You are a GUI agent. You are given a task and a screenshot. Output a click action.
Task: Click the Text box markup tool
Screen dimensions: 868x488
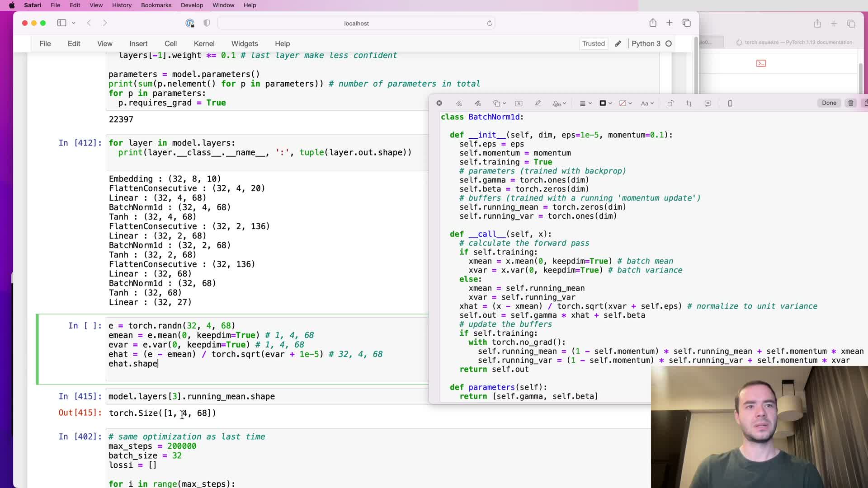click(519, 103)
